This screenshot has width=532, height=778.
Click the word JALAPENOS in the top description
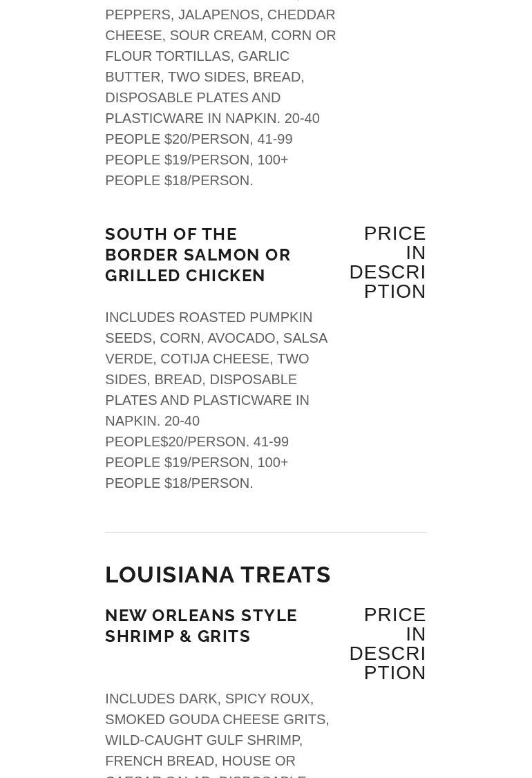(218, 15)
